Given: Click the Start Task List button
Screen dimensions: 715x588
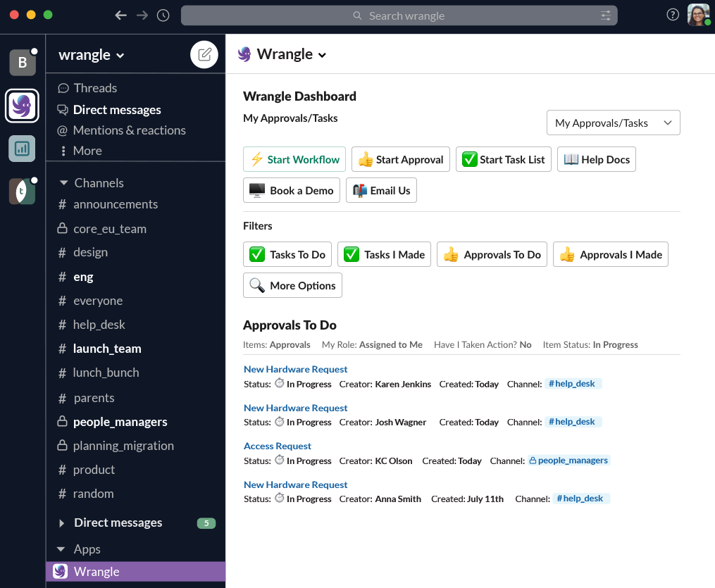Looking at the screenshot, I should click(x=504, y=159).
